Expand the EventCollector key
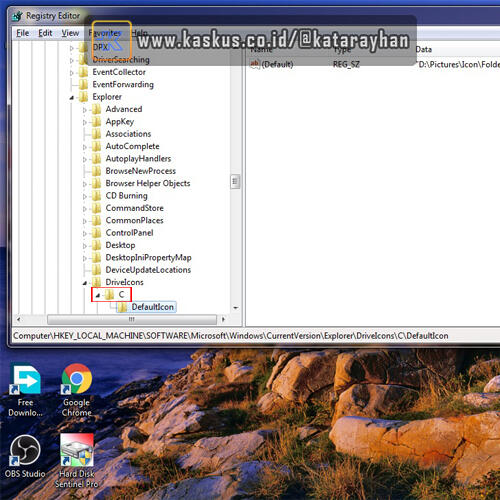 (72, 73)
